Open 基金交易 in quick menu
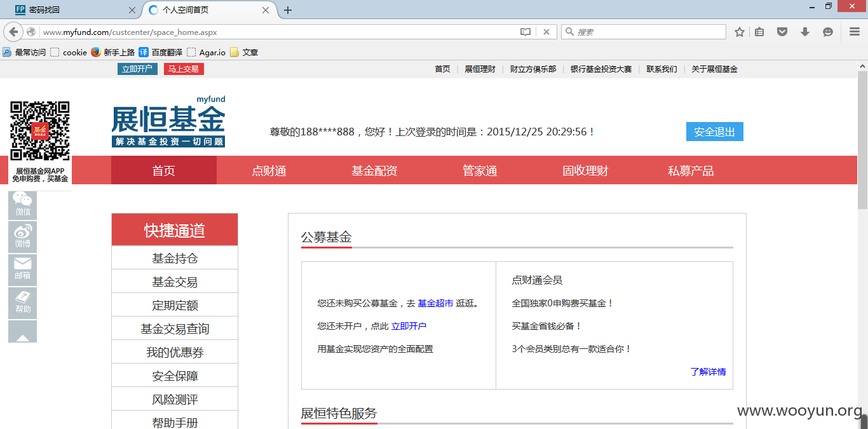868x429 pixels. coord(175,282)
